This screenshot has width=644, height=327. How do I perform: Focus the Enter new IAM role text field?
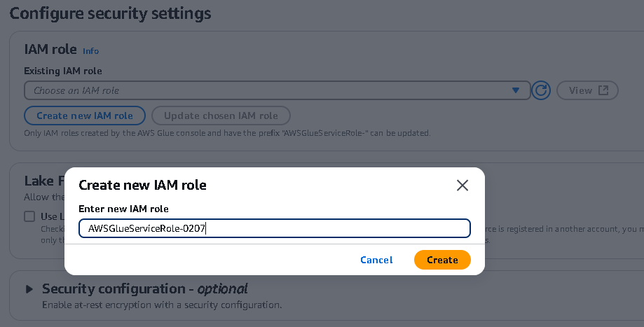point(274,228)
